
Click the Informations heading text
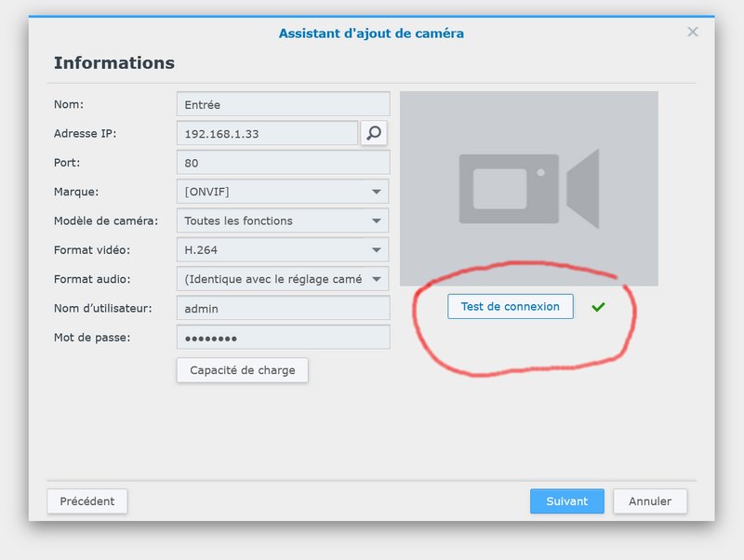pyautogui.click(x=113, y=62)
